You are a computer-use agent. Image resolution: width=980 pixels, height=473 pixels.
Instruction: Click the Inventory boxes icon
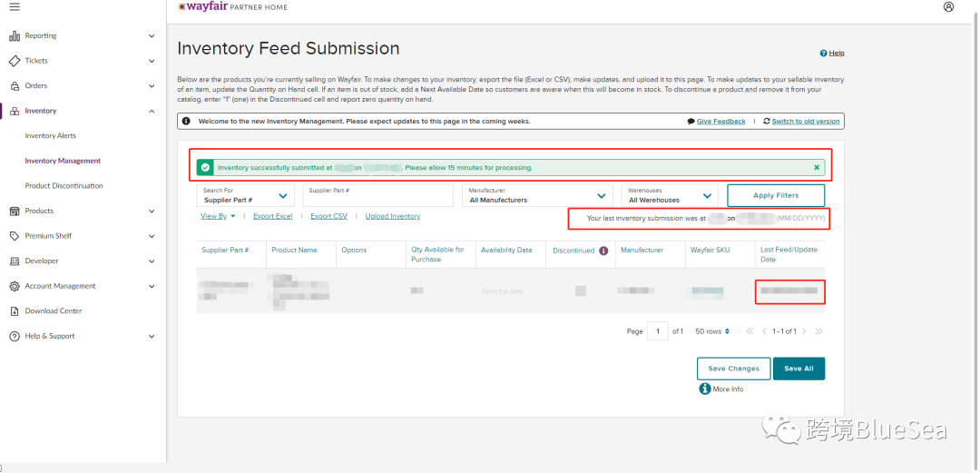(15, 111)
